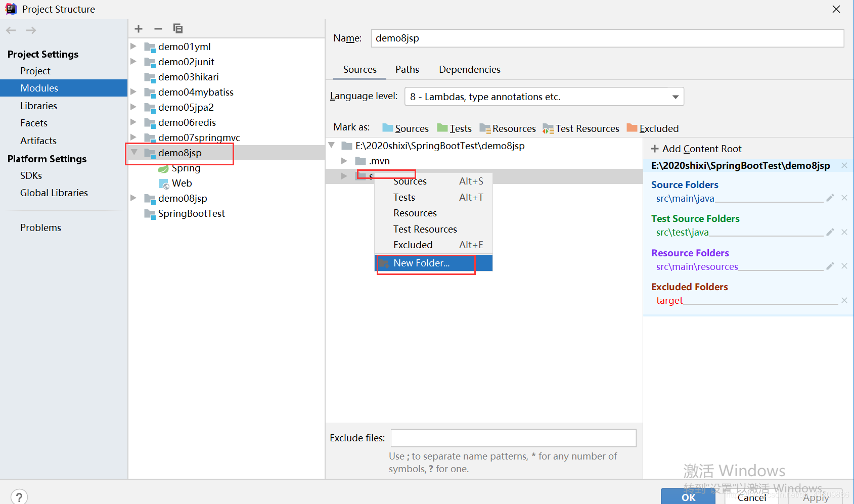Image resolution: width=854 pixels, height=504 pixels.
Task: Edit src\test\java folder properties pencil
Action: coord(830,232)
